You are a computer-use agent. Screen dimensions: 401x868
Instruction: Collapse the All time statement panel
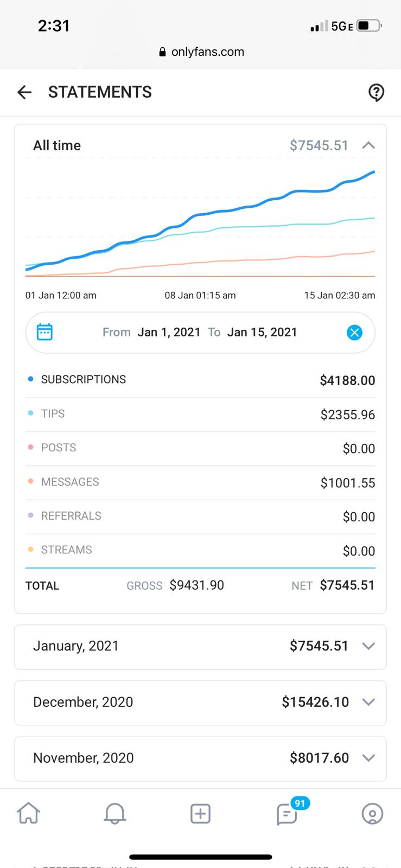coord(368,145)
